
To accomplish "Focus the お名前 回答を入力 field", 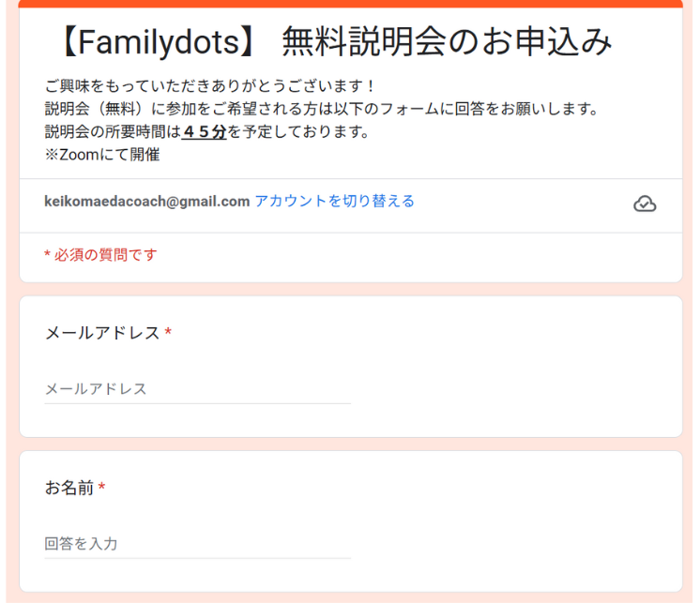I will 197,544.
